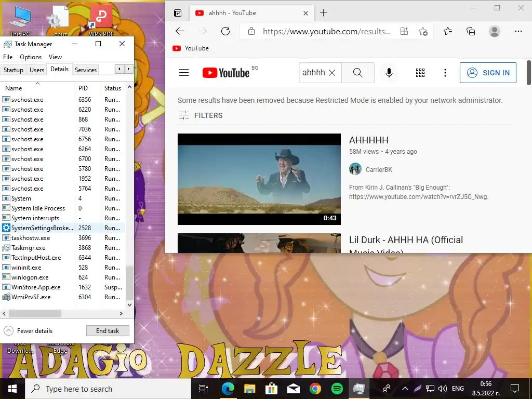Open YouTube favorites bar bookmark
The height and width of the screenshot is (399, 532).
[x=191, y=48]
